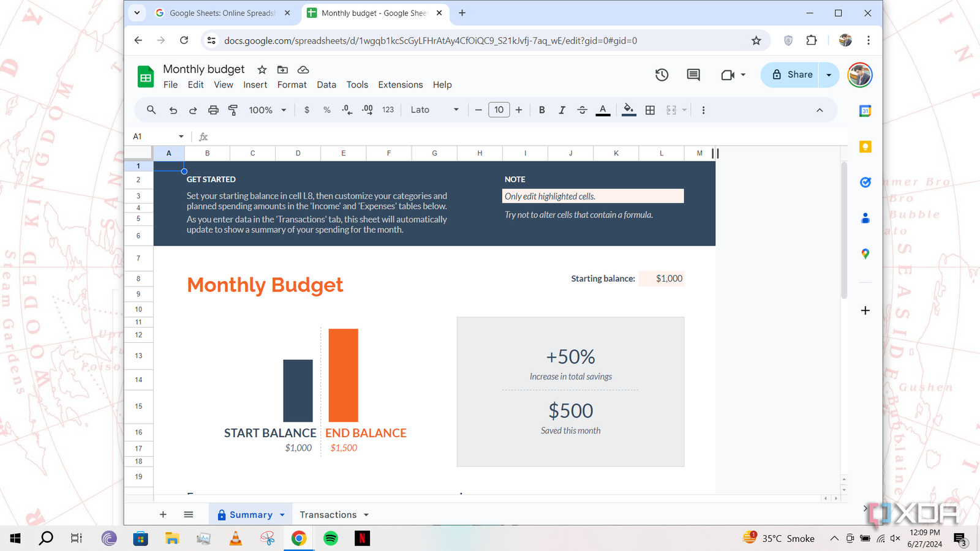This screenshot has height=551, width=980.
Task: Click Decrease decimal places icon
Action: coord(347,110)
